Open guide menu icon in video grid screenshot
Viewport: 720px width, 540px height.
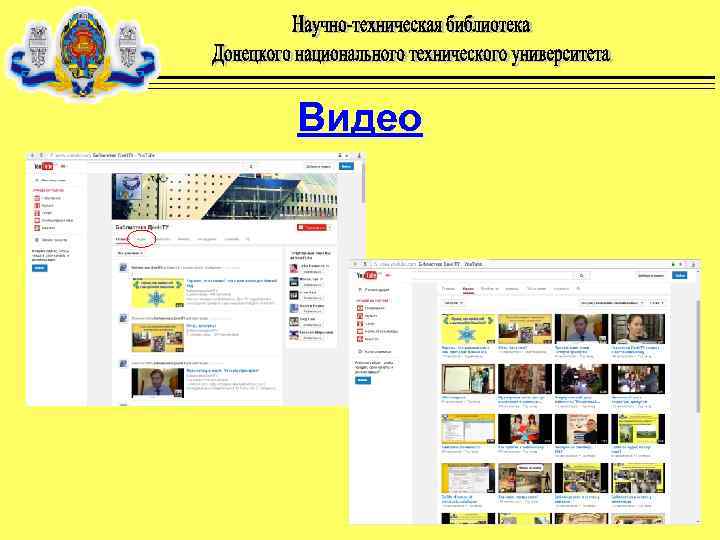[x=388, y=275]
